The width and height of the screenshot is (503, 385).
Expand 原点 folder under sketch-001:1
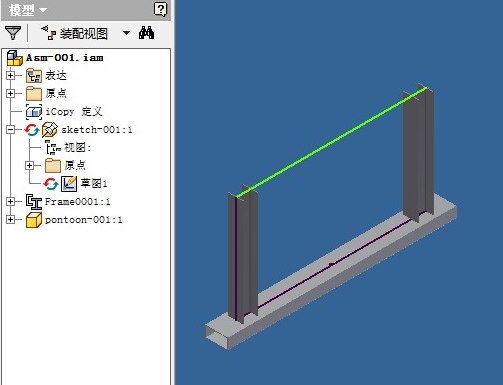coord(29,165)
